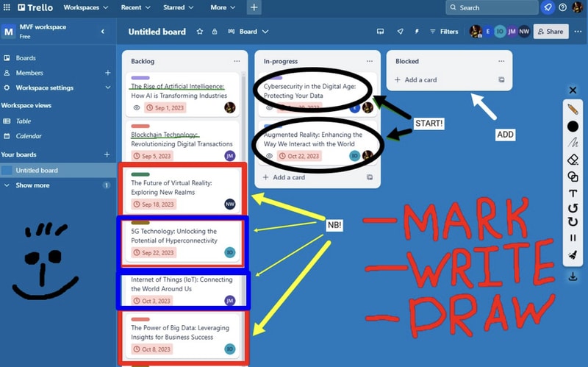588x367 pixels.
Task: Choose the shapes tool in annotation toolbar
Action: click(573, 177)
